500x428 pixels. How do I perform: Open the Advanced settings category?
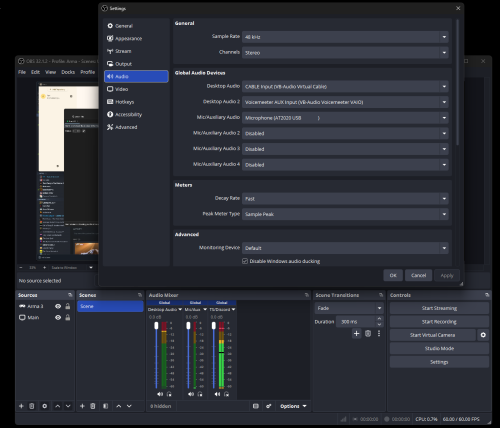tap(136, 127)
